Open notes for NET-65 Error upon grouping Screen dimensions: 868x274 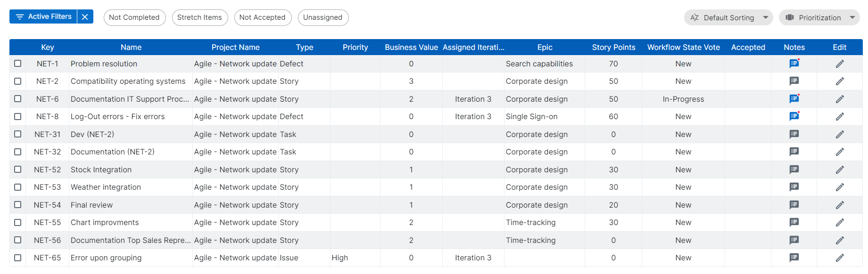(x=794, y=258)
